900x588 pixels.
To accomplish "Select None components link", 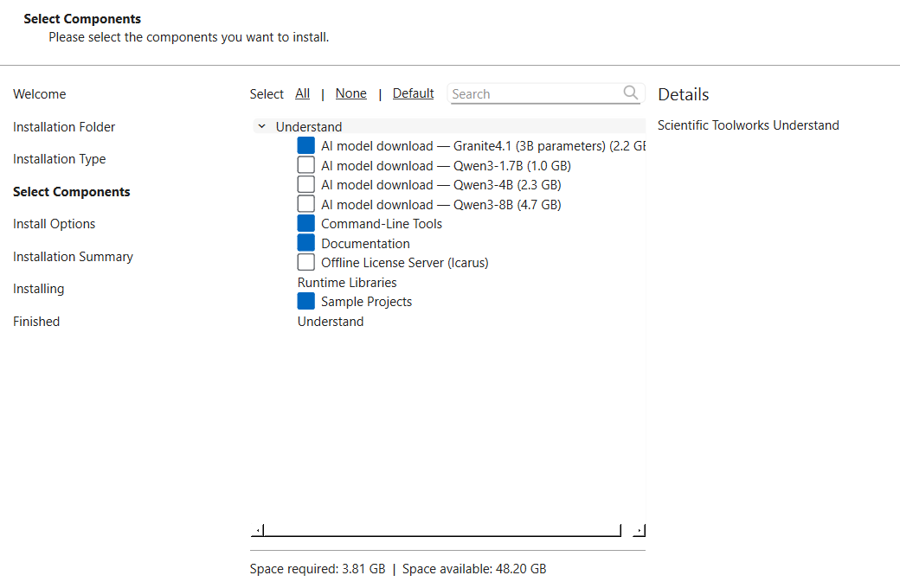I will [350, 93].
